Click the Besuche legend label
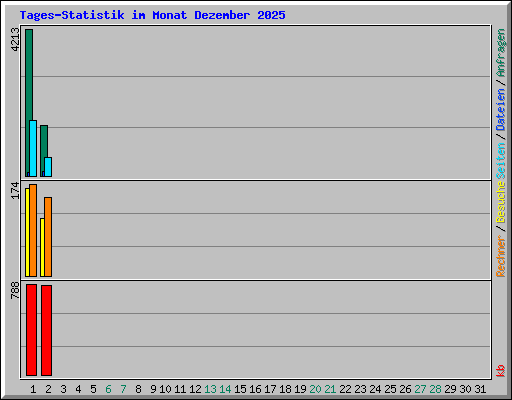This screenshot has width=512, height=400. (500, 202)
